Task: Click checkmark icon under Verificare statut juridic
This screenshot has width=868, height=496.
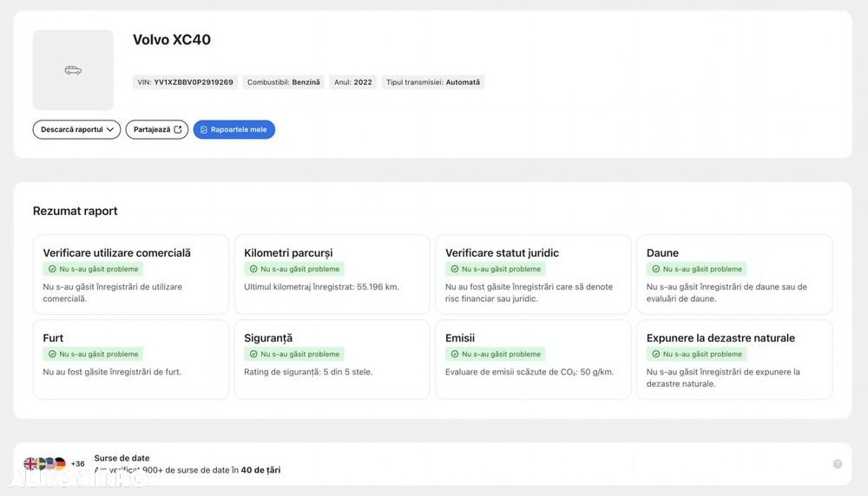Action: click(455, 270)
